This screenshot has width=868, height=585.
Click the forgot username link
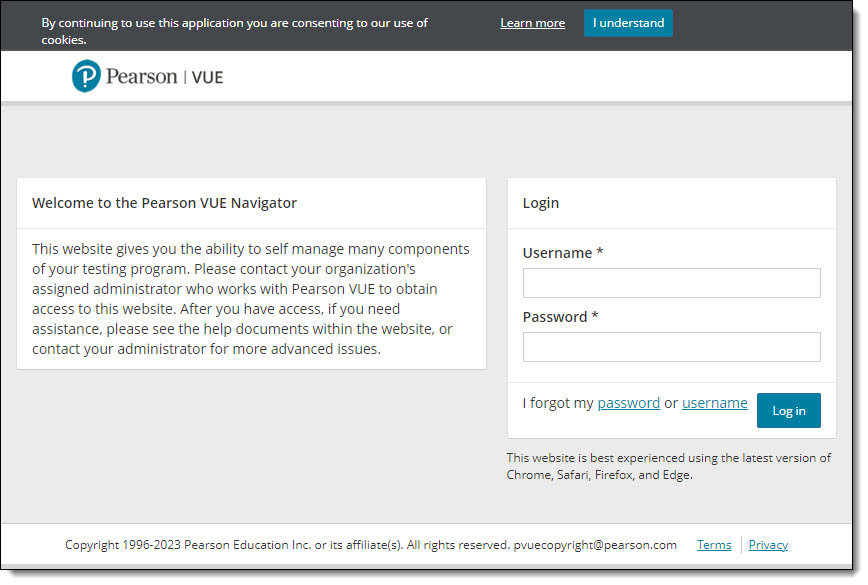[x=714, y=403]
